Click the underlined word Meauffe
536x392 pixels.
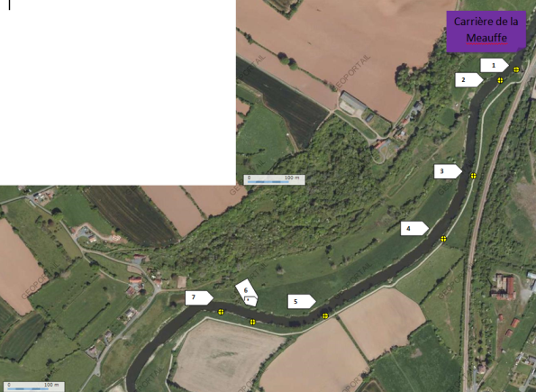point(486,38)
